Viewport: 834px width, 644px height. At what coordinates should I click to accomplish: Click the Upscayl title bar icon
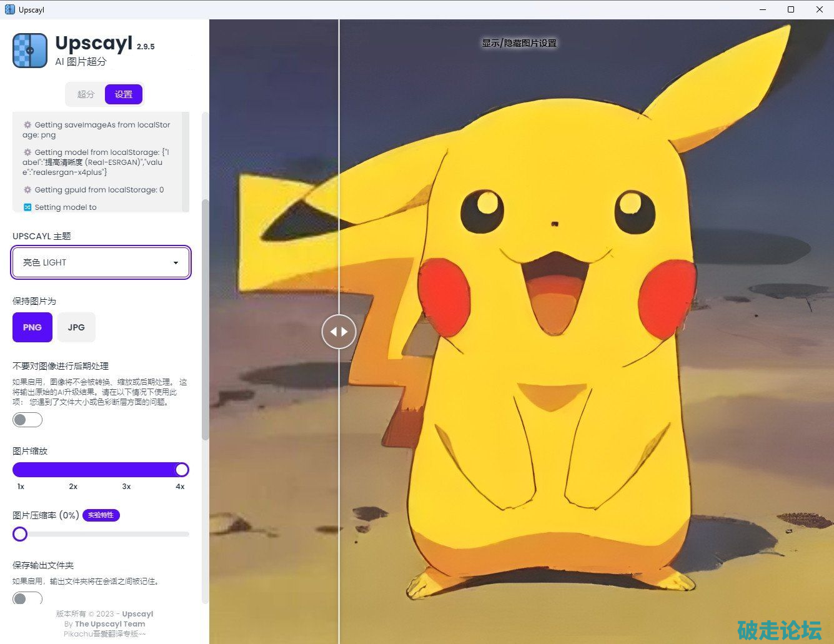(x=9, y=9)
